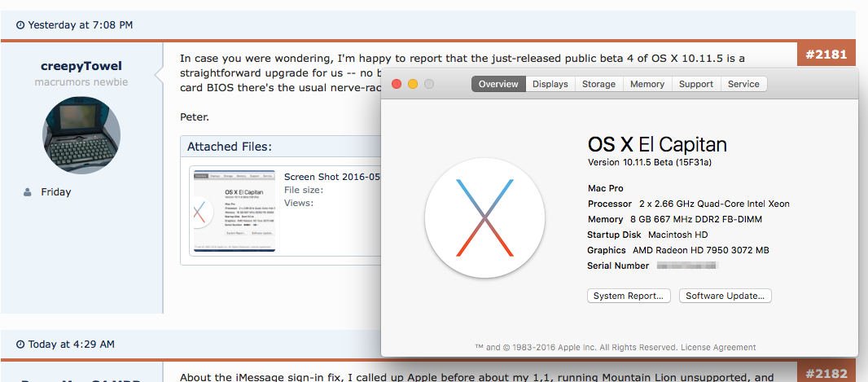Click the Views label in the attachment
The height and width of the screenshot is (382, 868).
pos(299,203)
